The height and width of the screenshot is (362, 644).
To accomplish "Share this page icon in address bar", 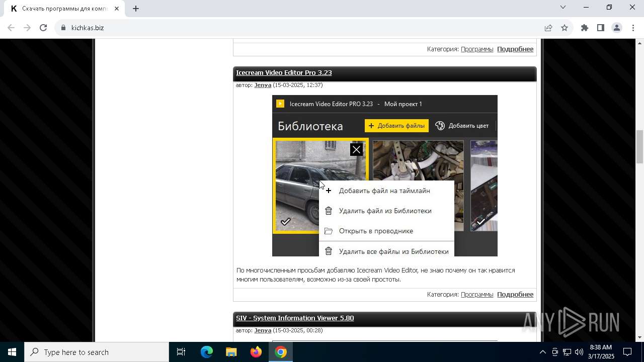I will click(x=548, y=28).
